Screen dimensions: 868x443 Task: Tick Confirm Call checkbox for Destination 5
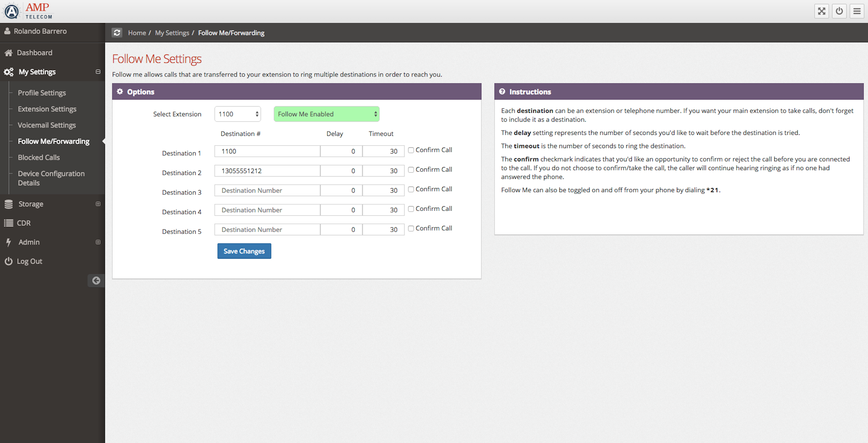411,229
